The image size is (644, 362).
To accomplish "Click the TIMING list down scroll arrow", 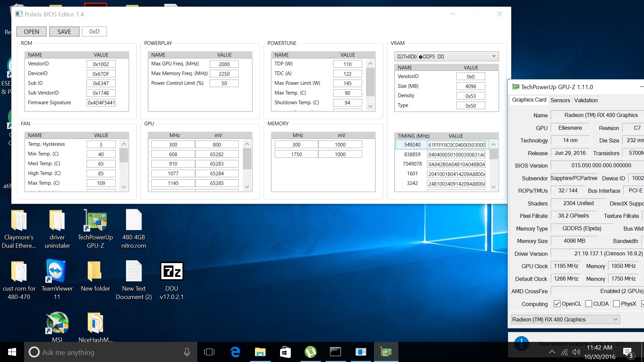I will point(493,187).
